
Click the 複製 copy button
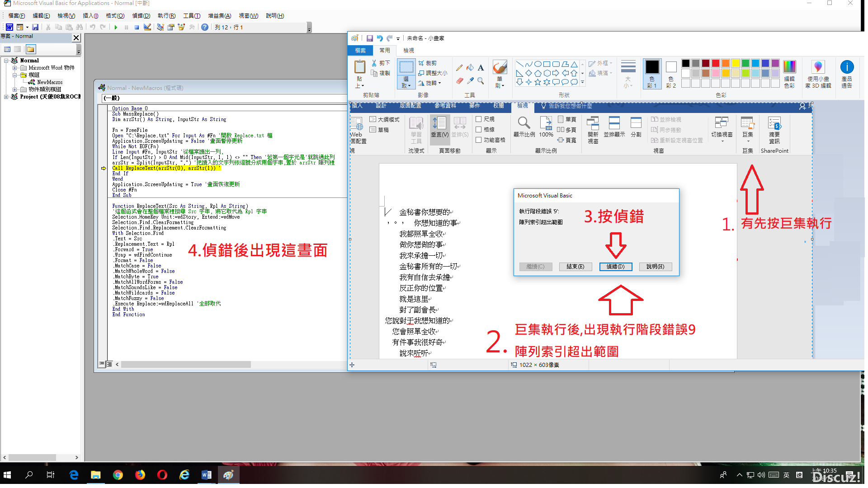tap(382, 73)
